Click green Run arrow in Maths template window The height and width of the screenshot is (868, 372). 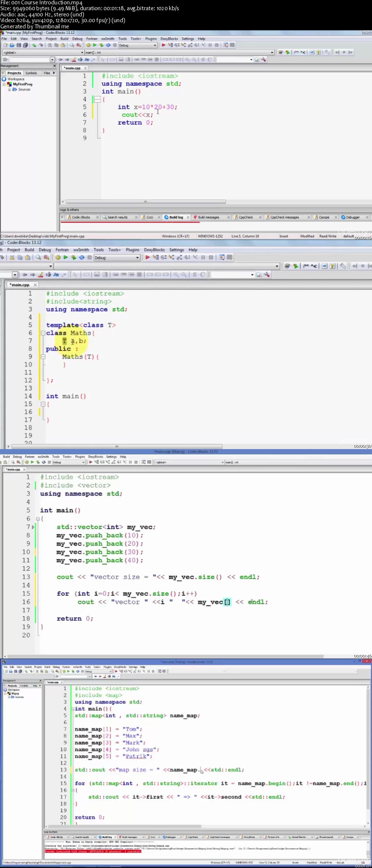pos(66,257)
